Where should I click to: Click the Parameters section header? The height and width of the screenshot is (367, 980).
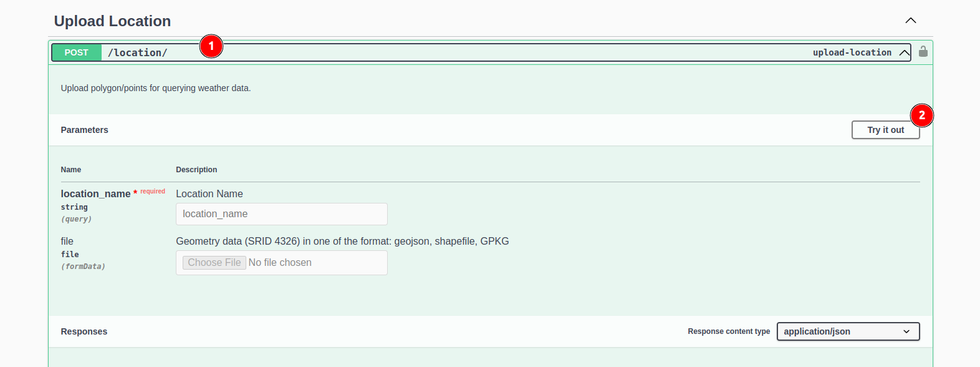click(x=85, y=130)
